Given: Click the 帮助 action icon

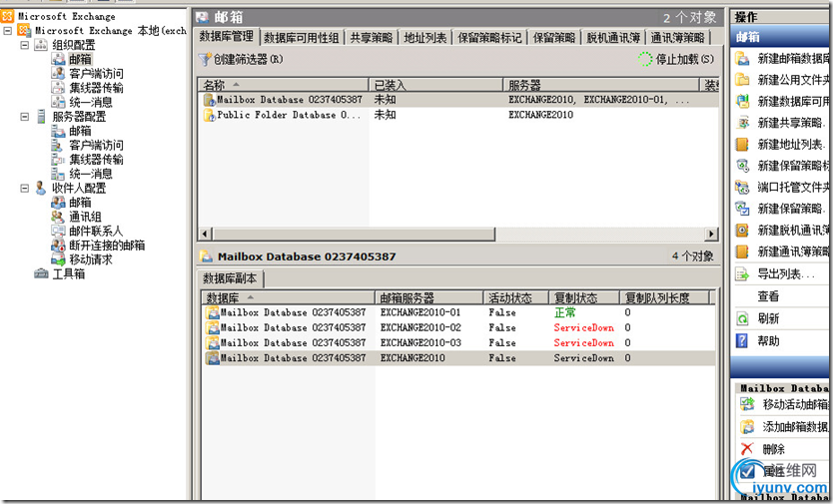Looking at the screenshot, I should (x=742, y=340).
